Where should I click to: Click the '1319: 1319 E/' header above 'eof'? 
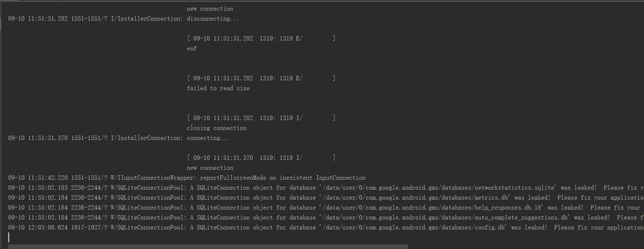coord(281,39)
